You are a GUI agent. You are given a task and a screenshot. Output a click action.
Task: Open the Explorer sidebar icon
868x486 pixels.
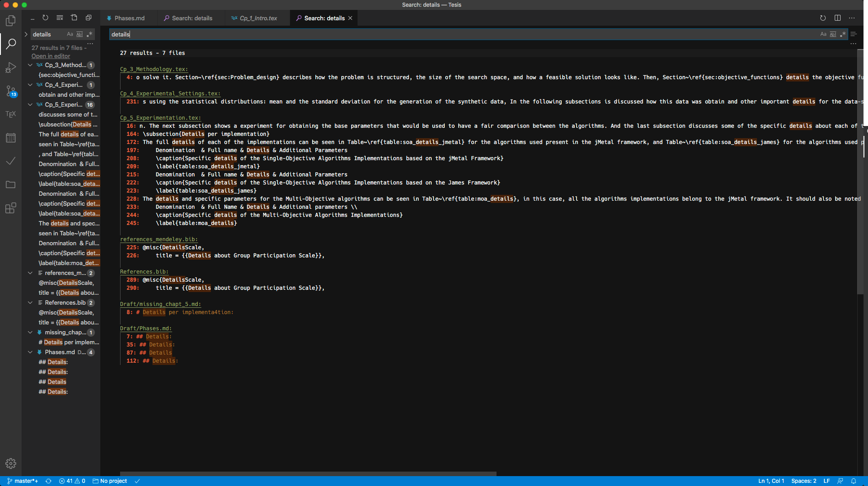(11, 21)
